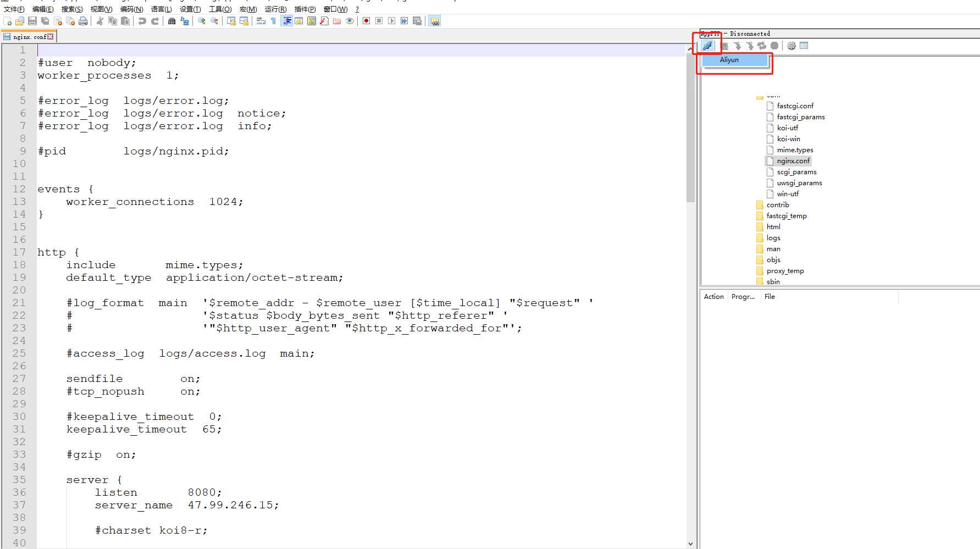Click the Stop Recording macro icon
The image size is (980, 549).
(x=379, y=21)
